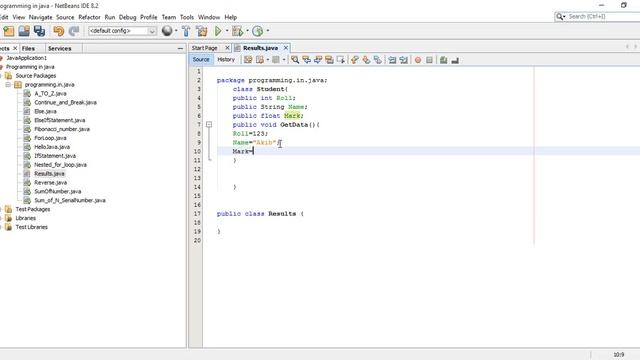This screenshot has width=640, height=360.
Task: Switch to the Start Page tab
Action: [x=204, y=48]
